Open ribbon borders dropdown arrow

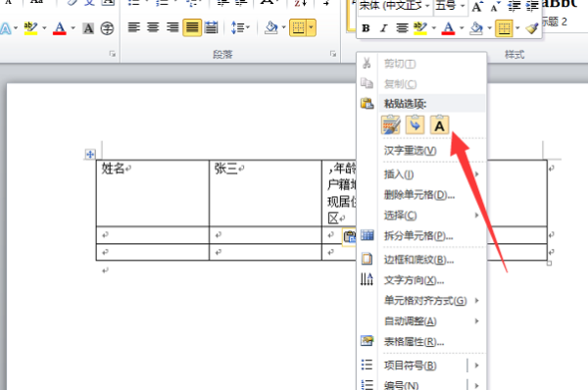311,27
